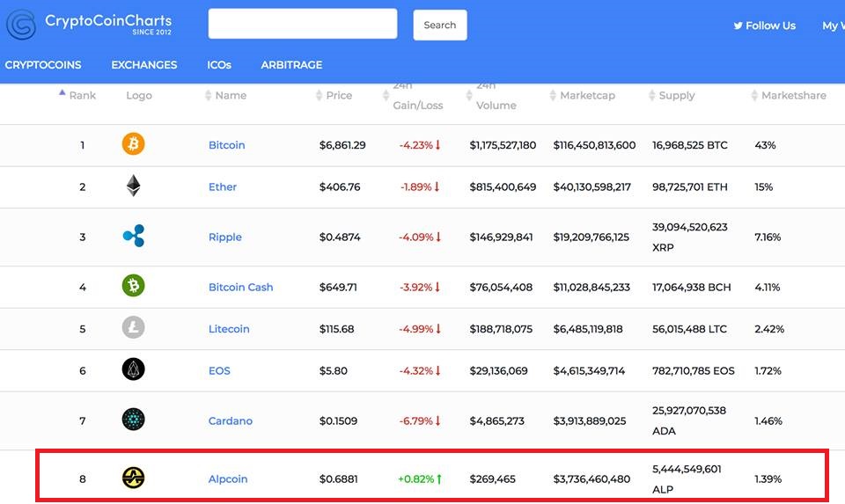Select Bitcoin marketcap $116,450,813,600
This screenshot has height=504, width=845.
(x=594, y=145)
